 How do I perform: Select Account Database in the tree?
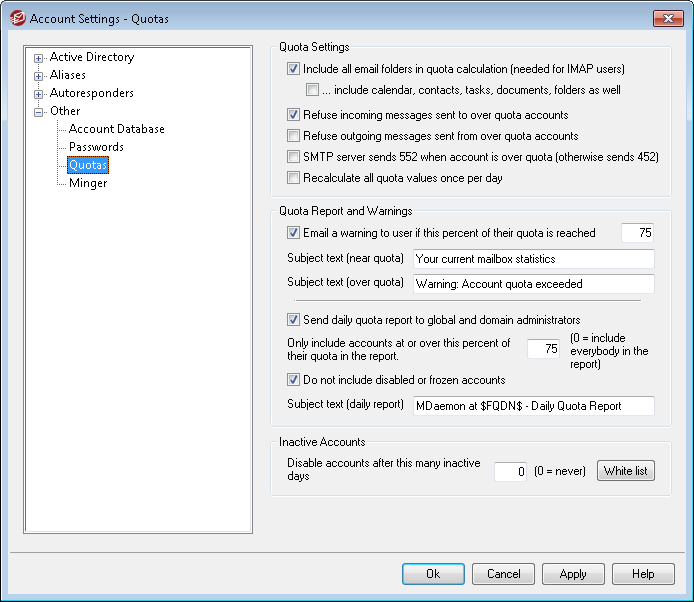[x=116, y=129]
